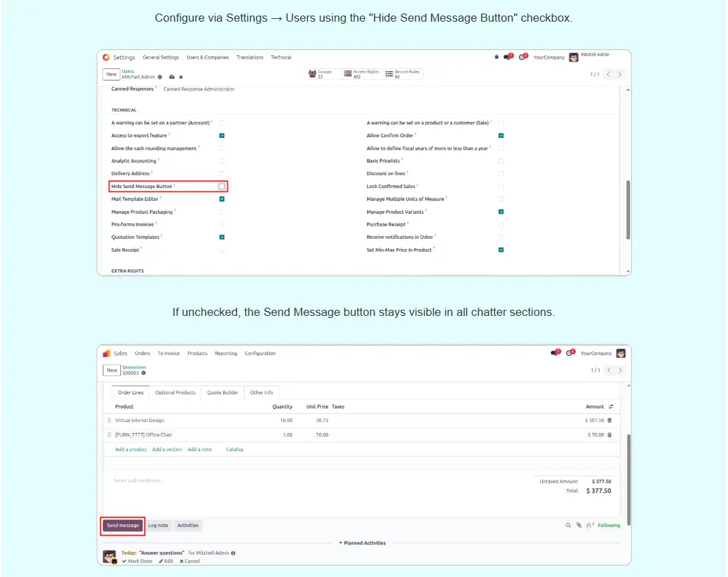Screen dimensions: 728x577
Task: Click the Groups stat button icon
Action: tap(312, 74)
